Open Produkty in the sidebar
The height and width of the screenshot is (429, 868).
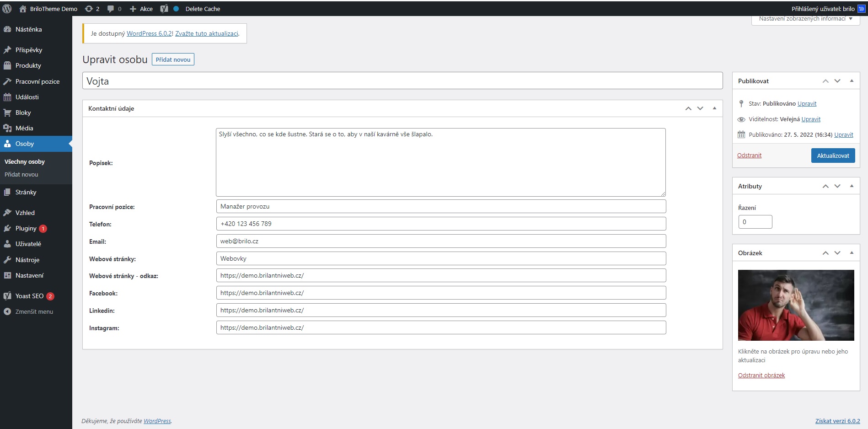click(28, 65)
